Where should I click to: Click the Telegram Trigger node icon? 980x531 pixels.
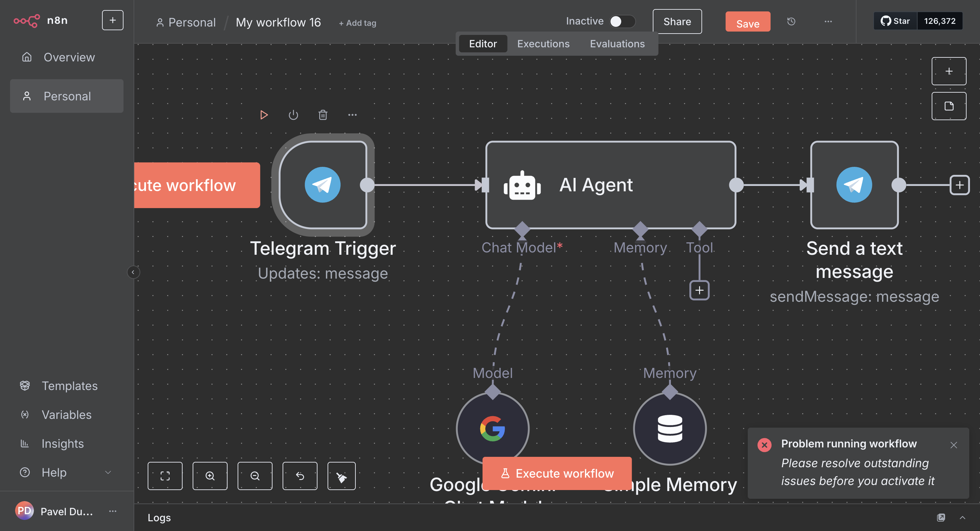point(322,185)
